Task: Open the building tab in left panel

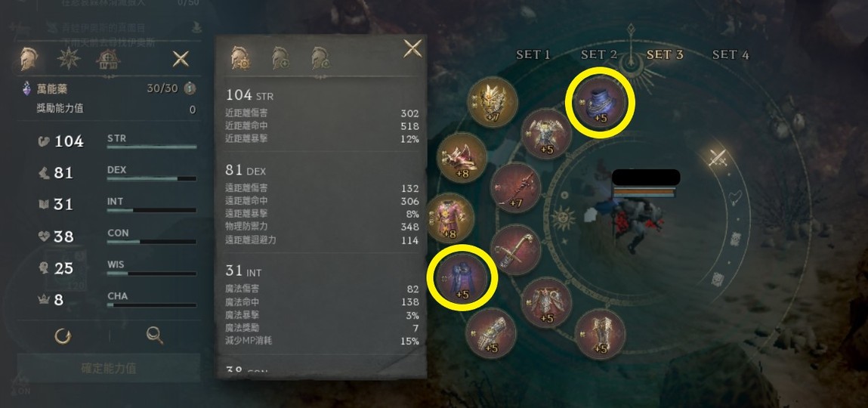Action: pyautogui.click(x=109, y=59)
